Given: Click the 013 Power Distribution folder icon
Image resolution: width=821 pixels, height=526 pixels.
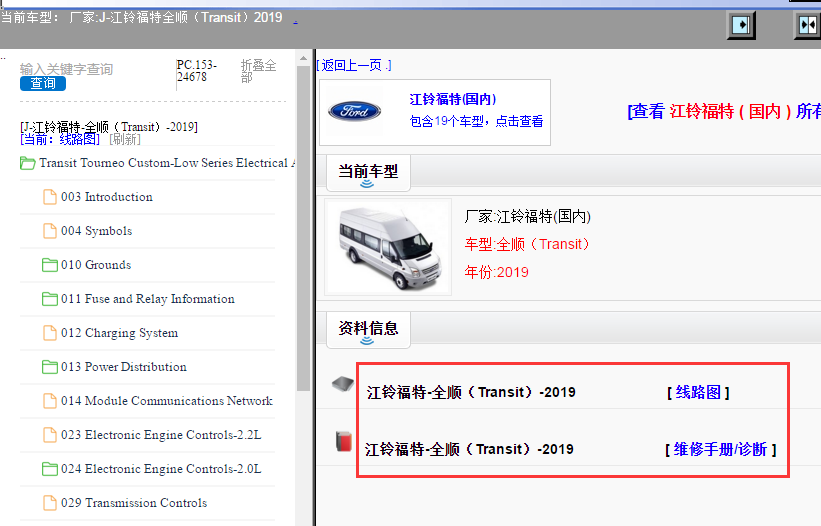Looking at the screenshot, I should (x=50, y=367).
